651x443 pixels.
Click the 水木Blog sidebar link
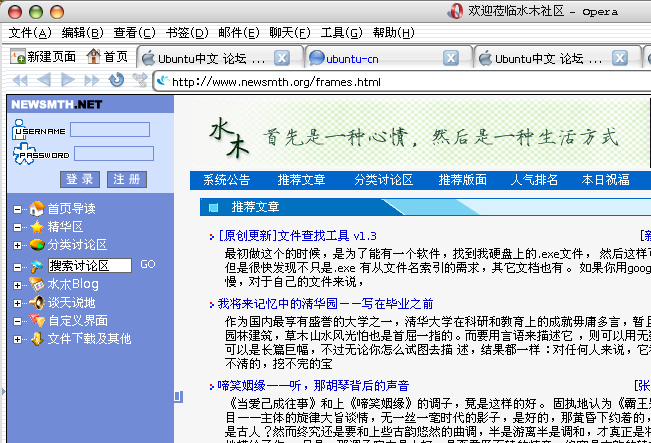(73, 284)
